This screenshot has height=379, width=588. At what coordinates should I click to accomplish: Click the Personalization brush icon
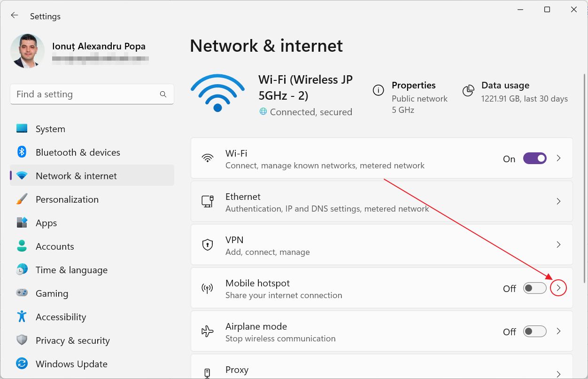click(22, 199)
